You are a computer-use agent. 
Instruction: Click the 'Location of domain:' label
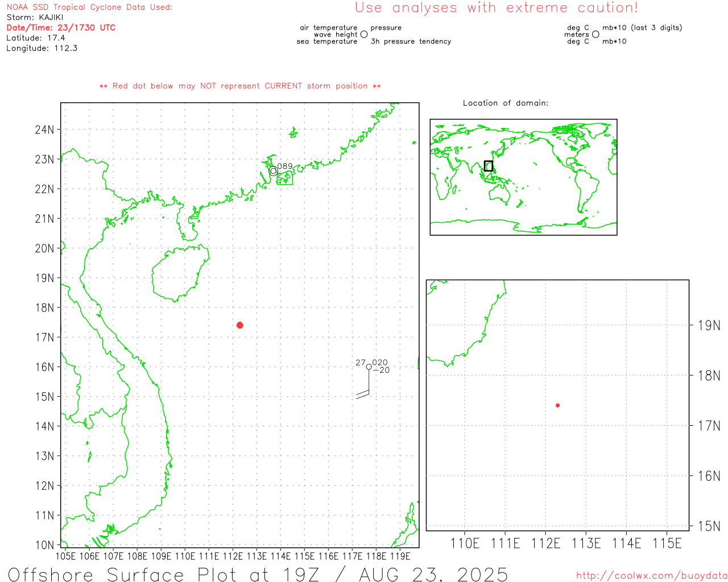click(506, 103)
